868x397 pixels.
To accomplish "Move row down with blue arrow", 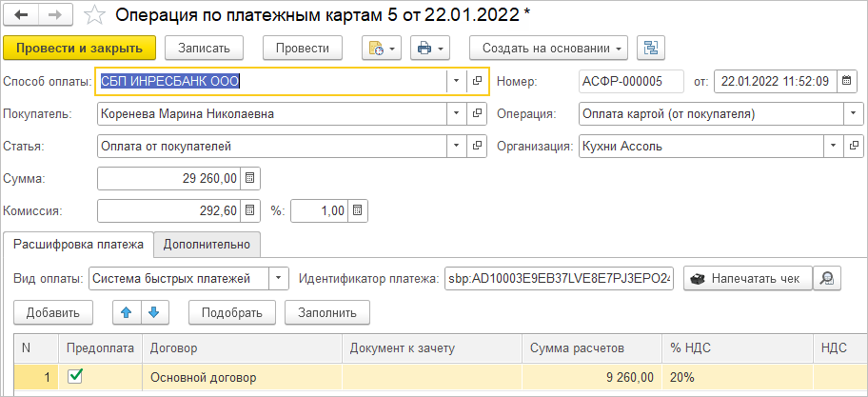I will pos(152,311).
